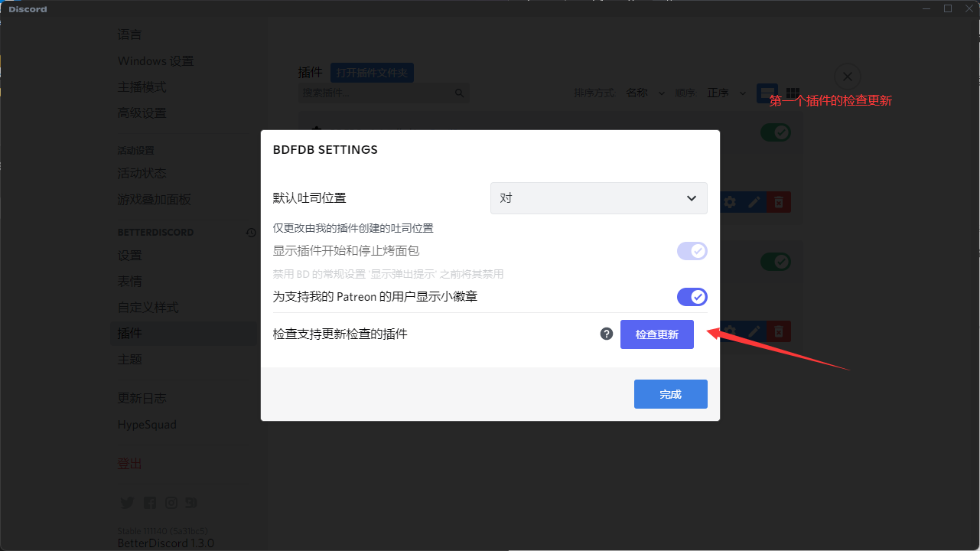
Task: Open the 名称 sort-by dropdown
Action: 645,93
